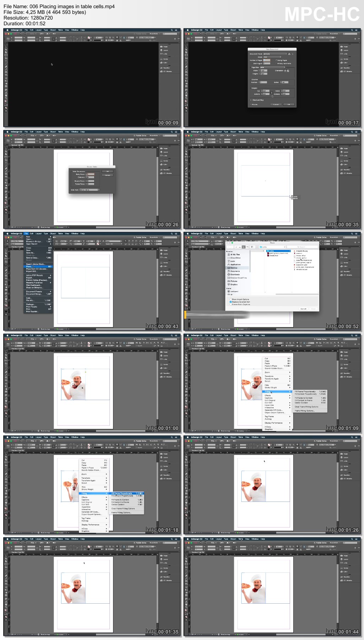Open the Table Style dropdown in Create Table dialog

pos(89,190)
